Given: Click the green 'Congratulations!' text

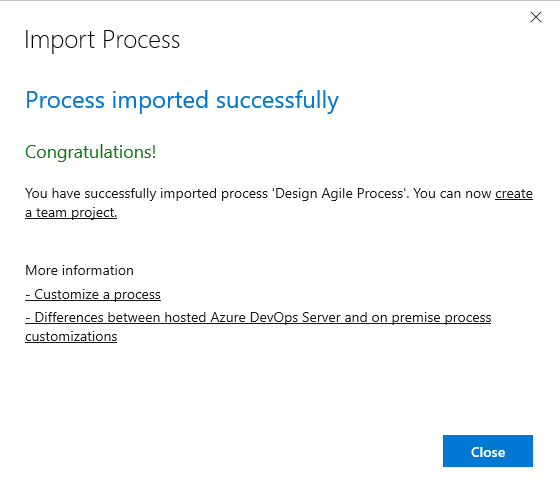Looking at the screenshot, I should coord(90,152).
